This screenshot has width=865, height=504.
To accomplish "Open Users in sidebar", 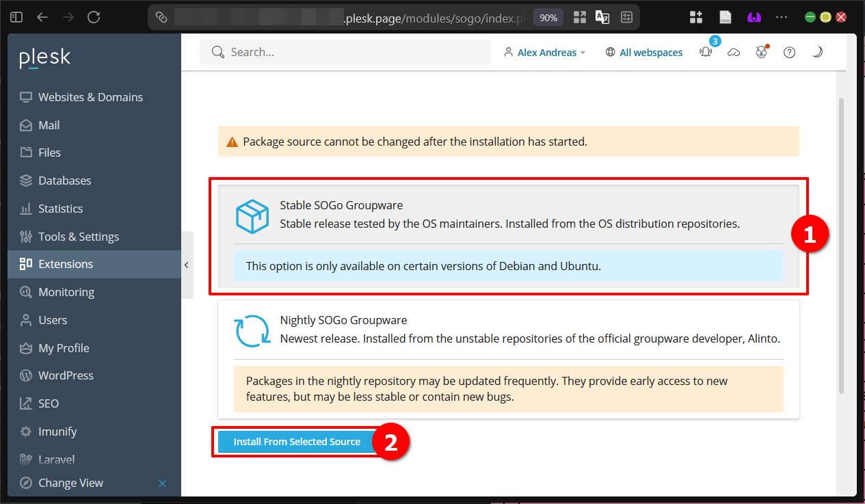I will point(94,320).
